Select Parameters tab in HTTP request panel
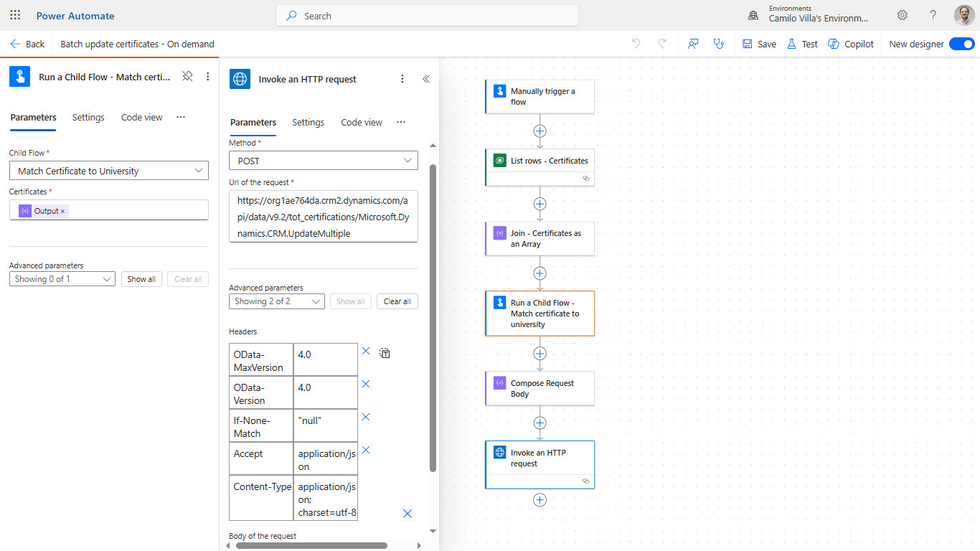The image size is (980, 551). coord(253,122)
